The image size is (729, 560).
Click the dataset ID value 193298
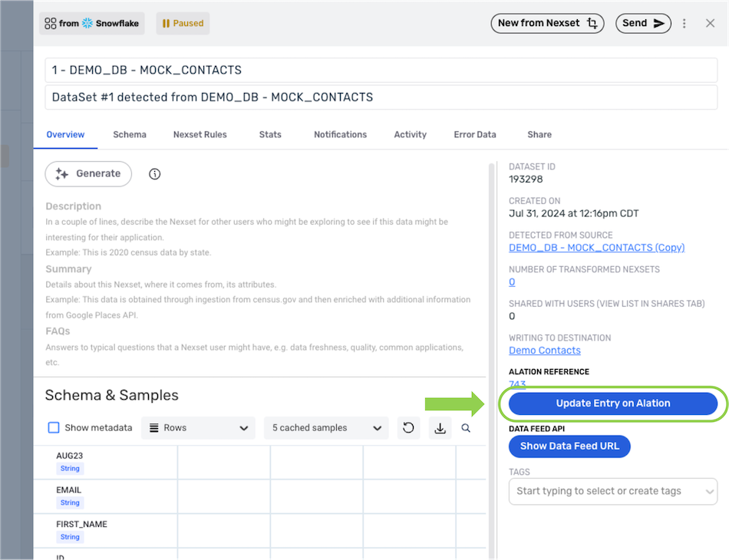[526, 180]
